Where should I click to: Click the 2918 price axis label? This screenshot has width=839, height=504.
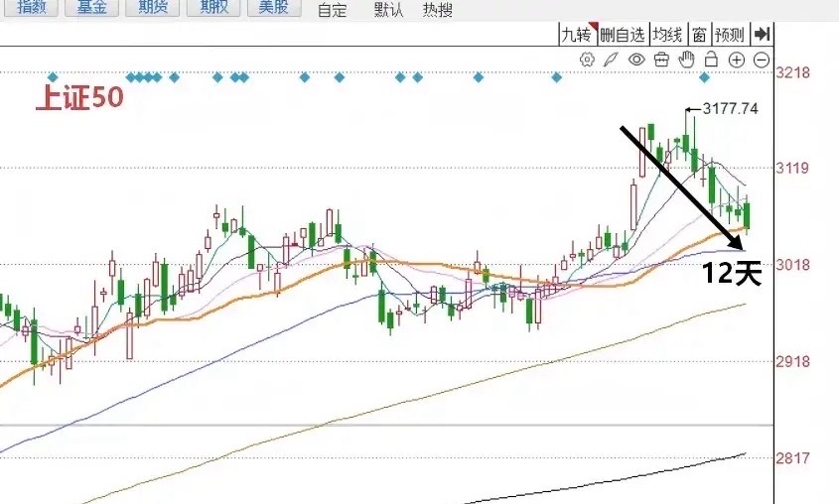793,362
